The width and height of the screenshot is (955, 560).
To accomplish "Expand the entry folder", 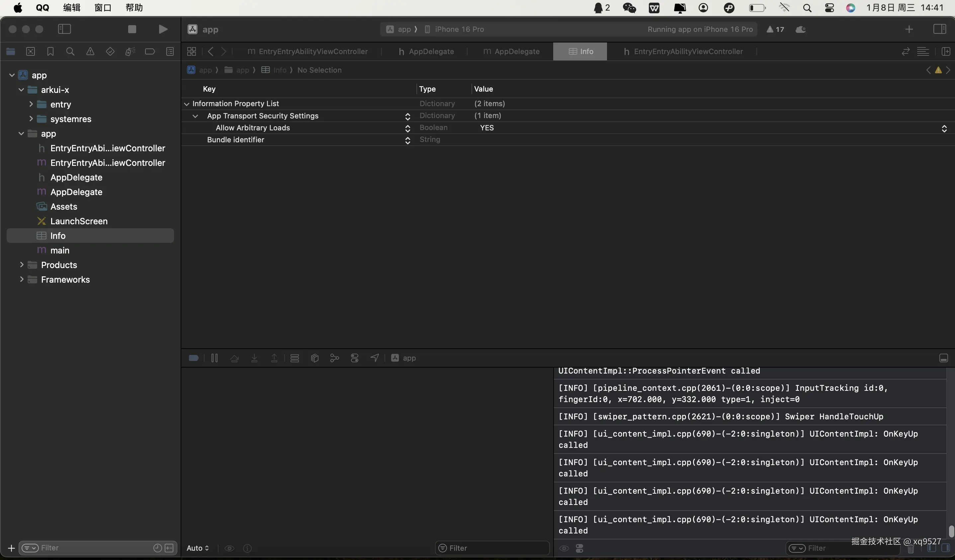I will pyautogui.click(x=31, y=104).
